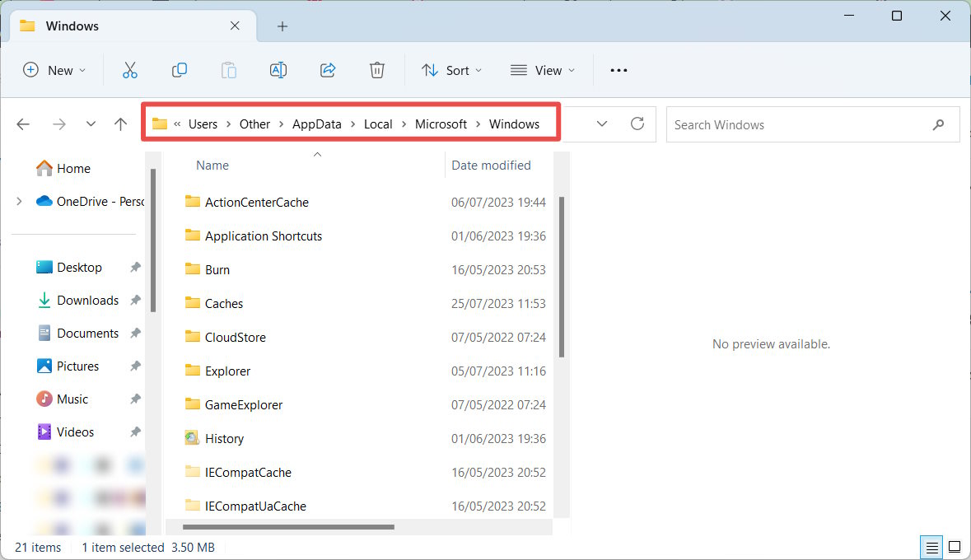Open the See more toolbar menu
Image resolution: width=971 pixels, height=560 pixels.
pos(619,70)
